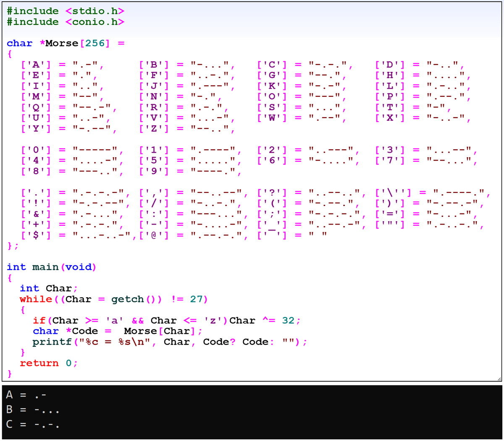Click the 'char *Morse[256] =' declaration
This screenshot has height=441, width=504.
click(x=66, y=43)
